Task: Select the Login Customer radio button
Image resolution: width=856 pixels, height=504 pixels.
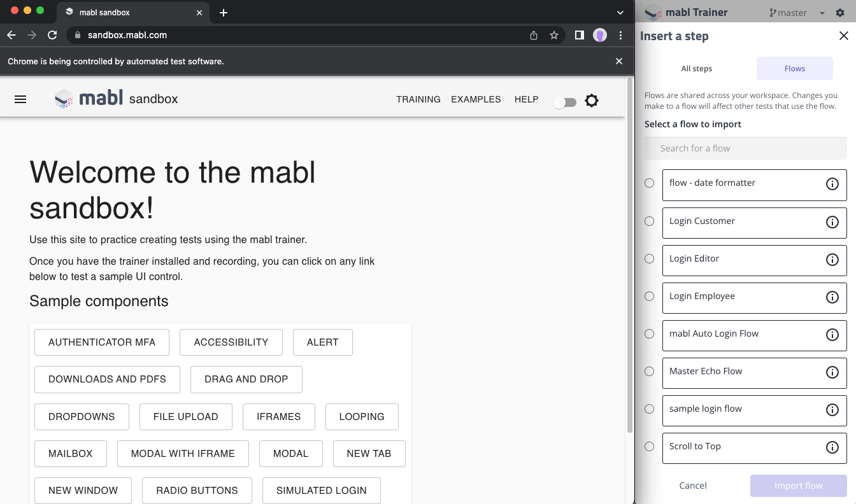Action: pos(649,221)
